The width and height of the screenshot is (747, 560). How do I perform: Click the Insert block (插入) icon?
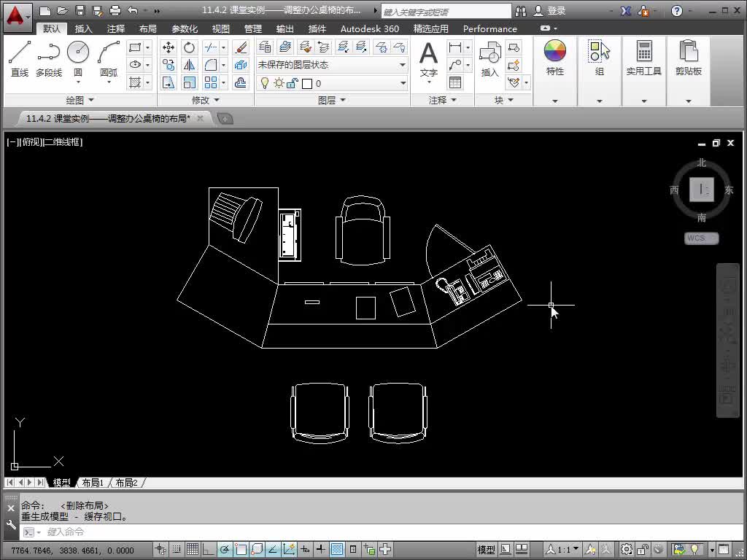pos(489,60)
